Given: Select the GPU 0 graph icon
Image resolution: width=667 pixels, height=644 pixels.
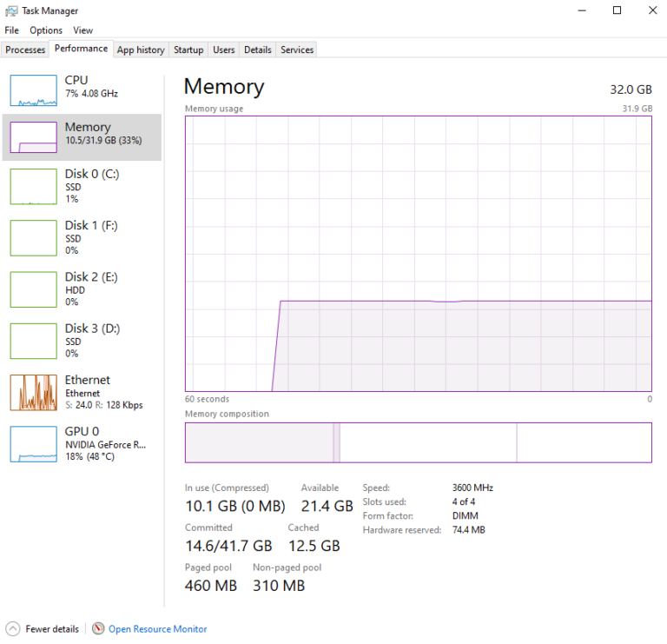Looking at the screenshot, I should coord(33,443).
